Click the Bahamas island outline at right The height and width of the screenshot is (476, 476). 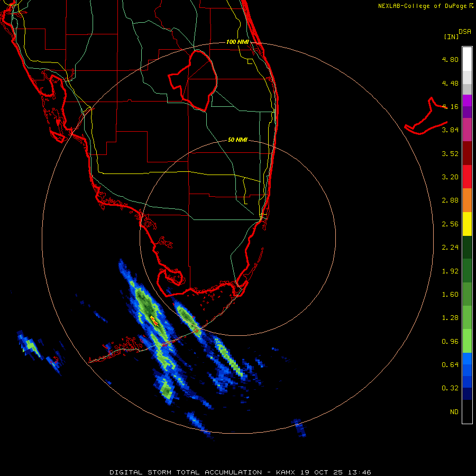point(426,116)
